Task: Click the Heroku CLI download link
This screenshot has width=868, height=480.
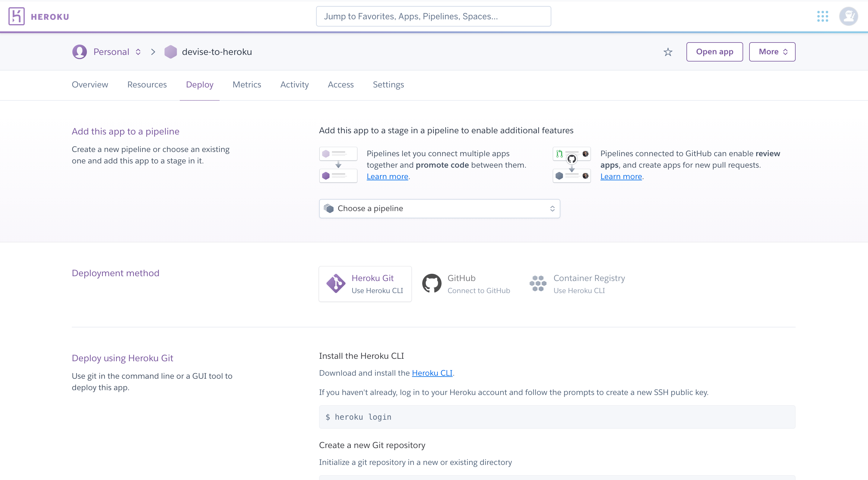Action: (x=432, y=373)
